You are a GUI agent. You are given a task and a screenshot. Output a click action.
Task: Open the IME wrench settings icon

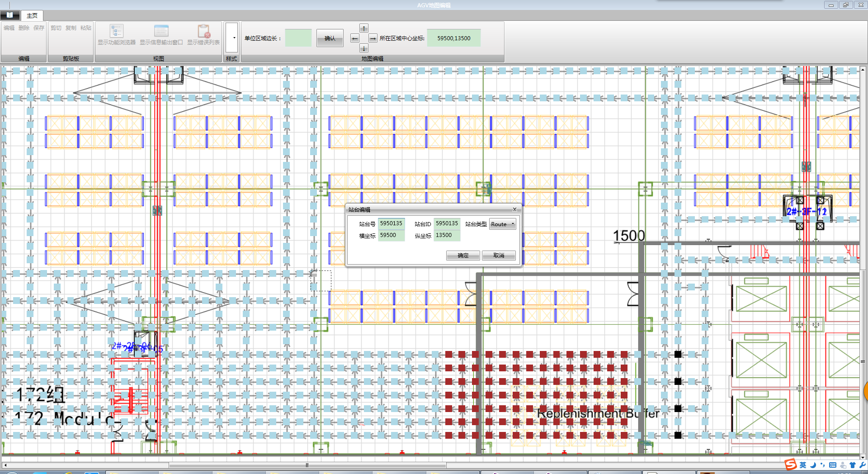pyautogui.click(x=862, y=465)
